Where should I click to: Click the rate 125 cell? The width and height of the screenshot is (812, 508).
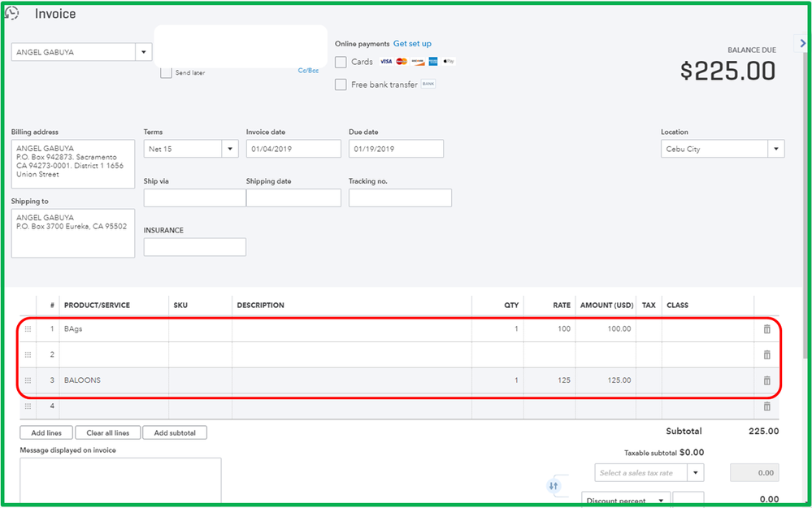coord(549,380)
